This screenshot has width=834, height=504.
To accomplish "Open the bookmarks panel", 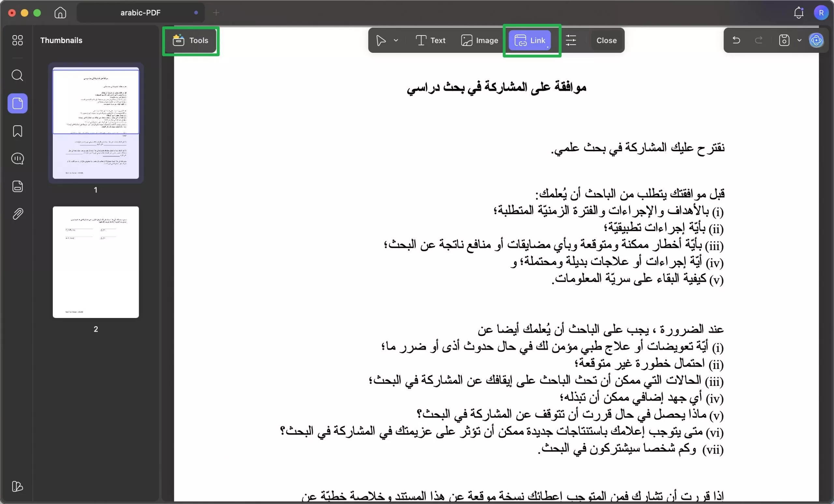I will 17,131.
